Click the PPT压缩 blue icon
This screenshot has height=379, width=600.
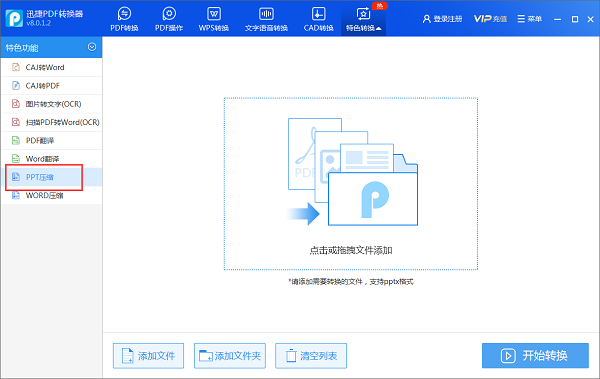[x=16, y=177]
